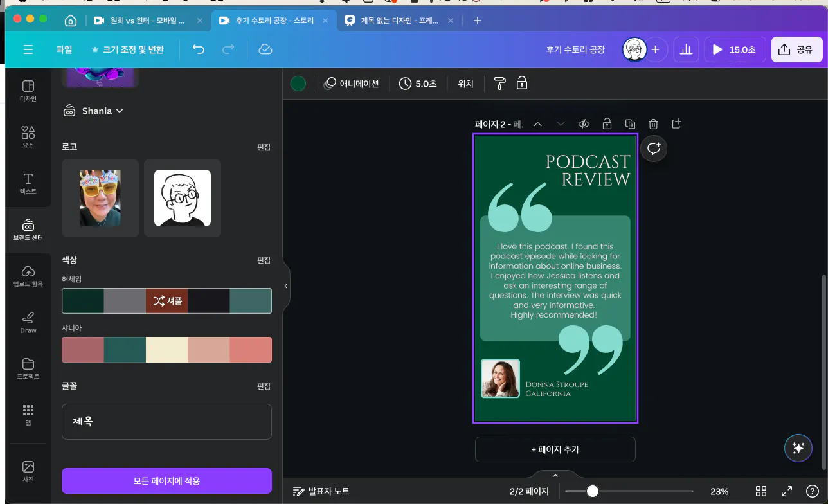Image resolution: width=828 pixels, height=504 pixels.
Task: Close the 원희 vs 윈터 tab
Action: click(200, 21)
